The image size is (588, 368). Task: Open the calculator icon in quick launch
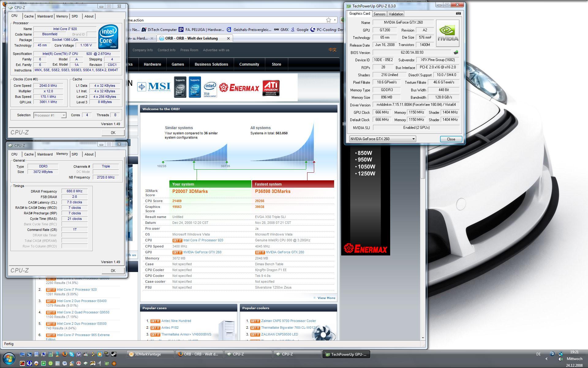click(58, 363)
